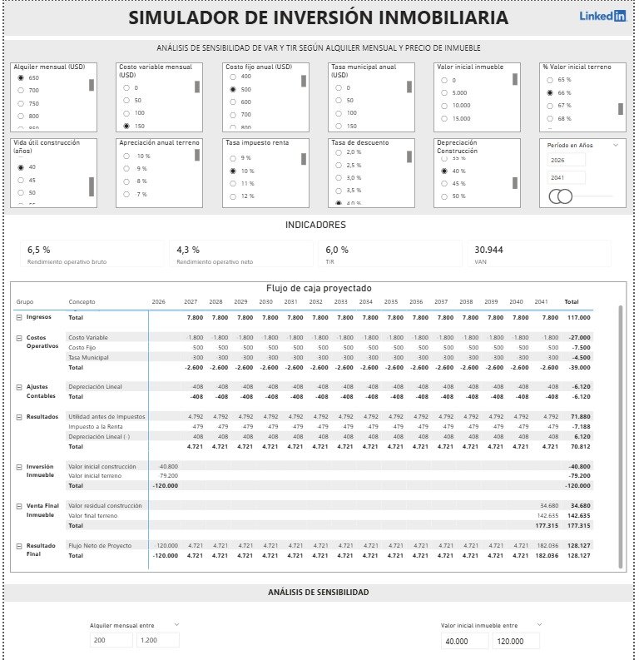Click Impuesto a la Renta row label
This screenshot has height=660, width=644.
click(96, 427)
